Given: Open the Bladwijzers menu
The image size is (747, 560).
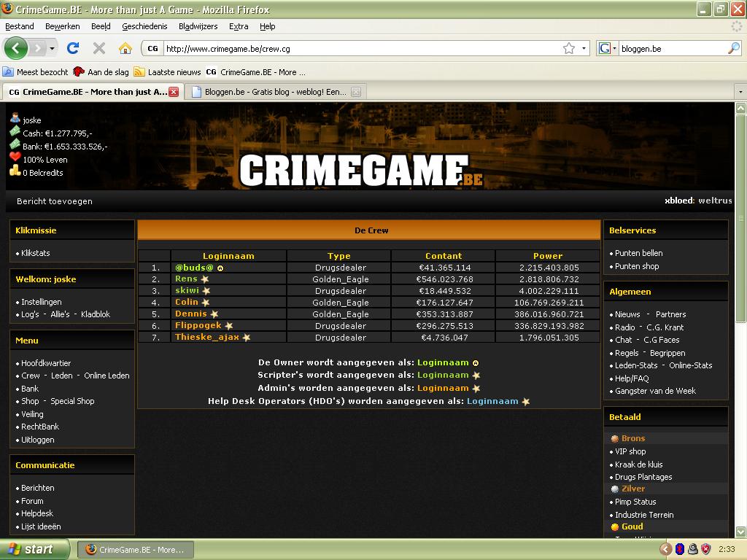Looking at the screenshot, I should (198, 26).
